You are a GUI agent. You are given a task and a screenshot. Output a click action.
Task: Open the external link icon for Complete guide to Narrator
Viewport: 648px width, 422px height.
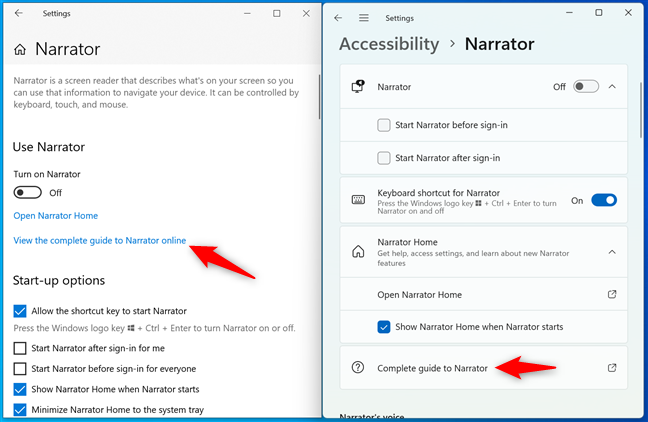612,367
